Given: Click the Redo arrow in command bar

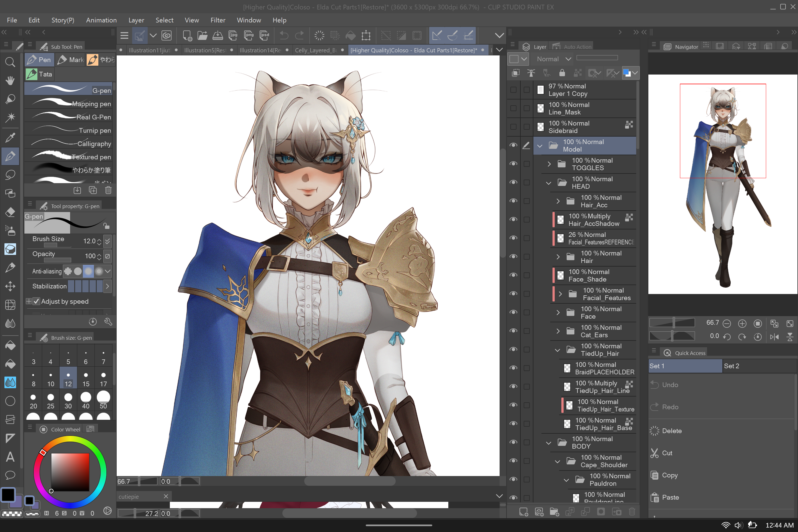Looking at the screenshot, I should tap(300, 35).
